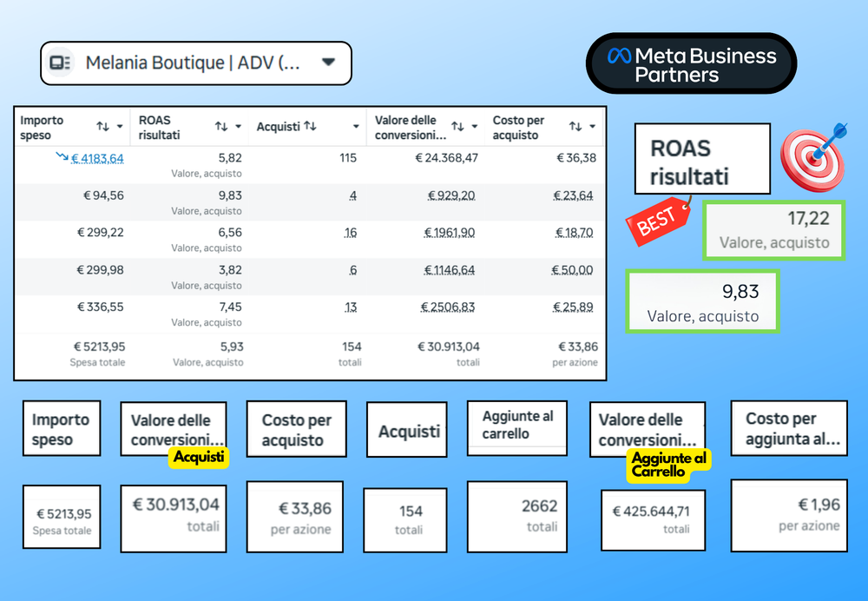This screenshot has height=601, width=868.
Task: Click the € 929,20 conversion value
Action: coord(451,195)
